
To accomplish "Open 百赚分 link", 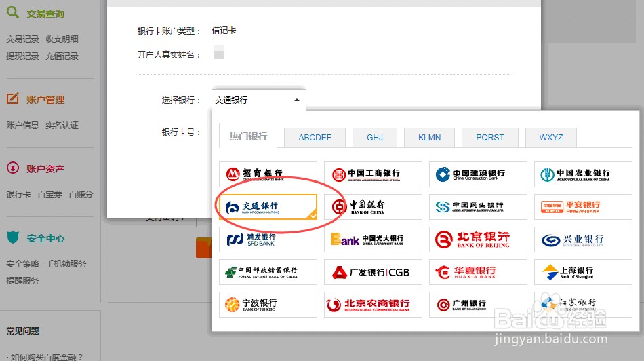I will pyautogui.click(x=81, y=195).
